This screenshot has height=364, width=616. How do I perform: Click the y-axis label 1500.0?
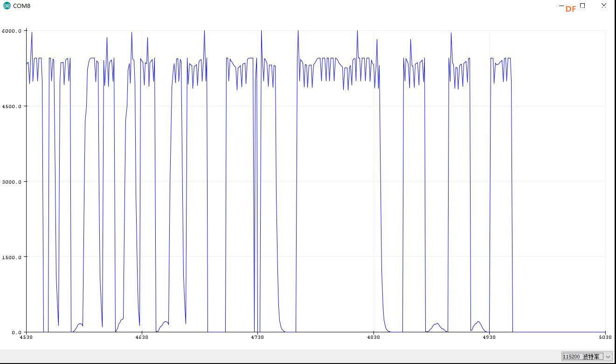click(12, 257)
